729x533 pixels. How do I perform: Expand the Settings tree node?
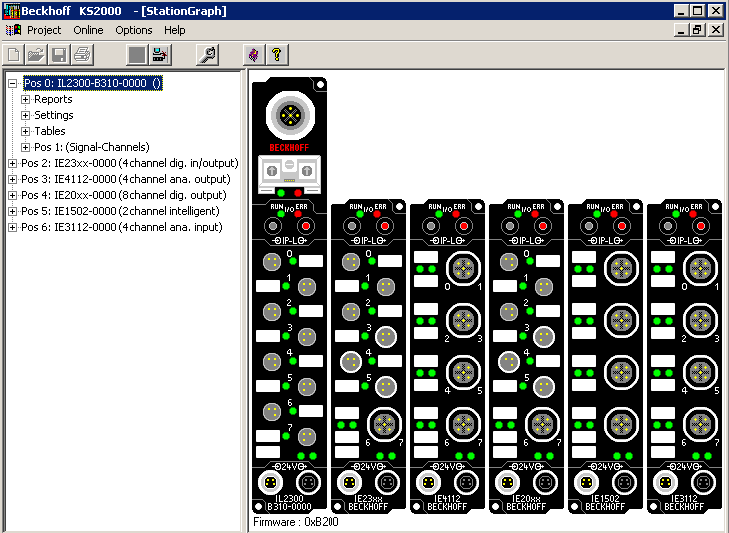coord(26,115)
